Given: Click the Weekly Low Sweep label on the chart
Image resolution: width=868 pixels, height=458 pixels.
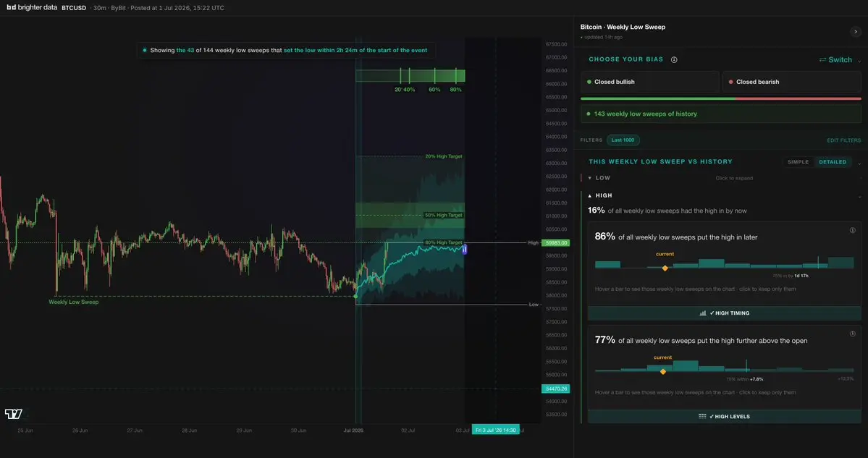Looking at the screenshot, I should [x=74, y=302].
